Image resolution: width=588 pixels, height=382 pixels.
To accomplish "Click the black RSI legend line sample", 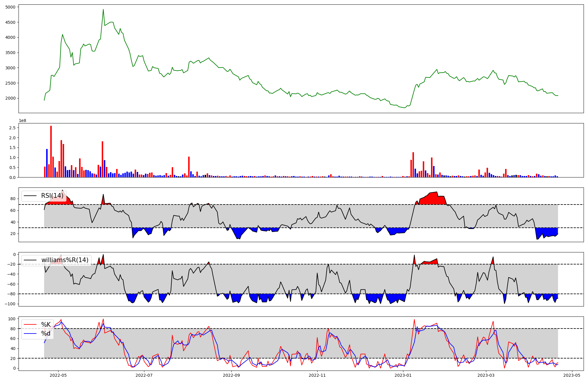I will pyautogui.click(x=30, y=196).
